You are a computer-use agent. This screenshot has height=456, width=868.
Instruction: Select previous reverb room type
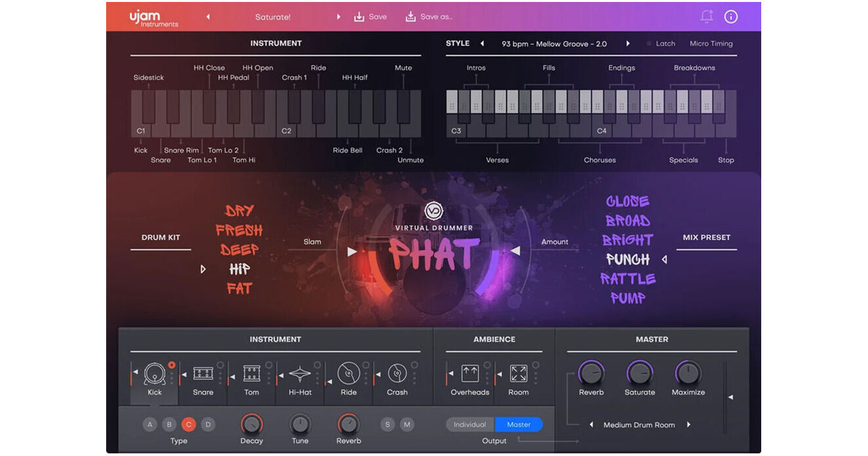click(x=591, y=425)
